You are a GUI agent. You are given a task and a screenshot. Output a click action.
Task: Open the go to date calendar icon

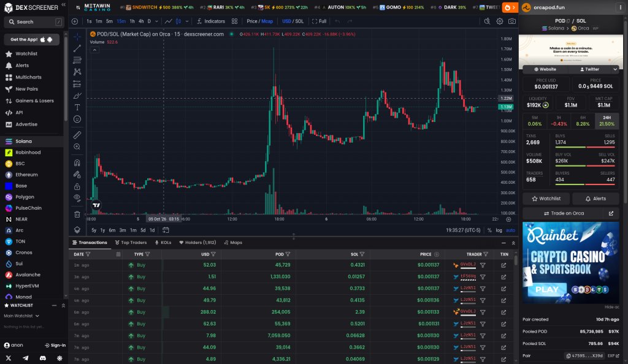[x=166, y=230]
